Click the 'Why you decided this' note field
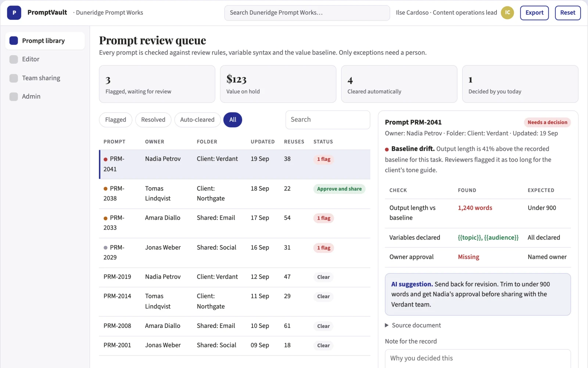 [478, 358]
